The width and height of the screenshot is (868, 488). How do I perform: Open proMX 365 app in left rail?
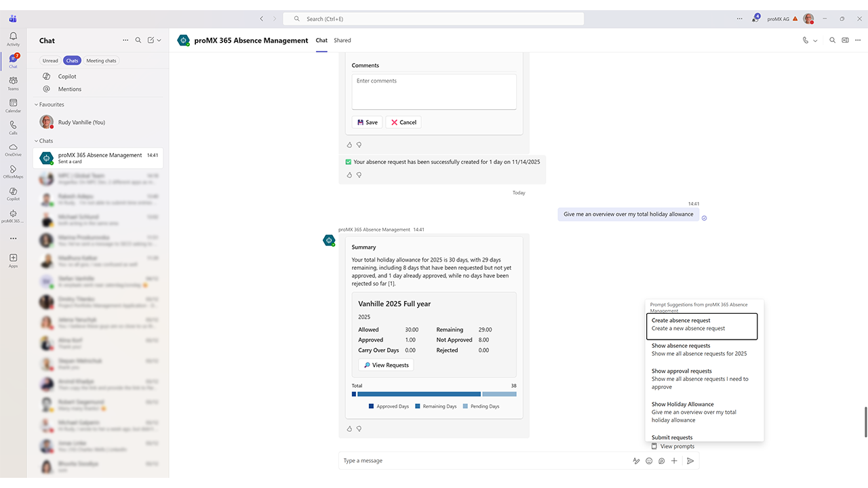tap(13, 216)
